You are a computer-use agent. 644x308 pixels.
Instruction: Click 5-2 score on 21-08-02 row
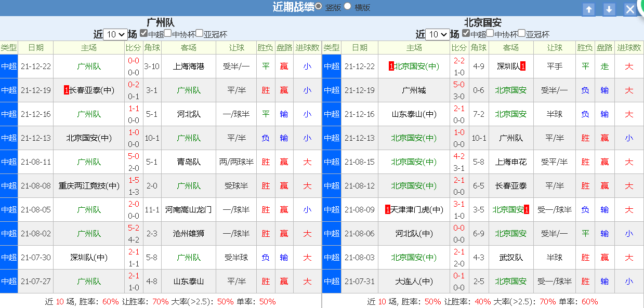134,227
